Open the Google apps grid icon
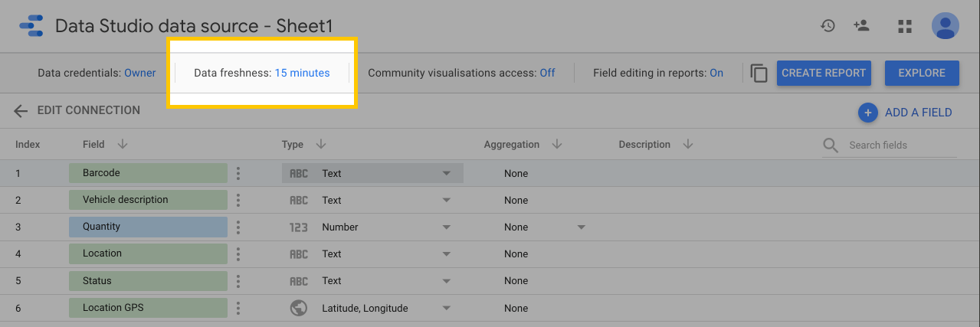Image resolution: width=980 pixels, height=327 pixels. click(905, 27)
